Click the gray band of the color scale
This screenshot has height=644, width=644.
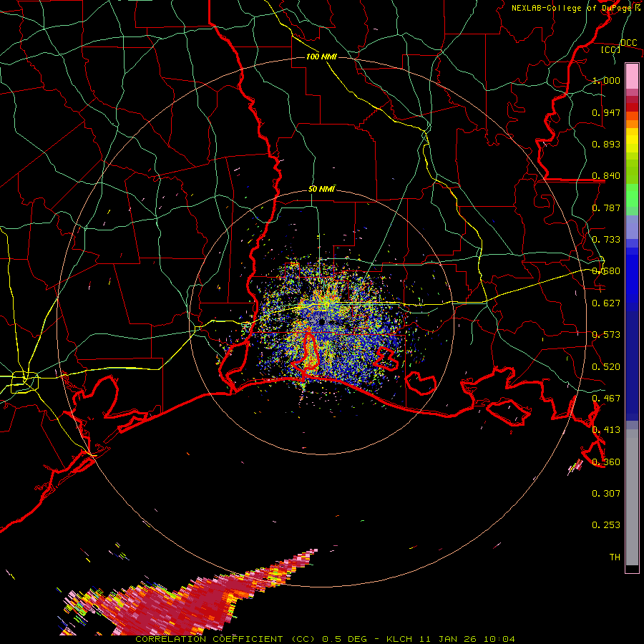(632, 497)
